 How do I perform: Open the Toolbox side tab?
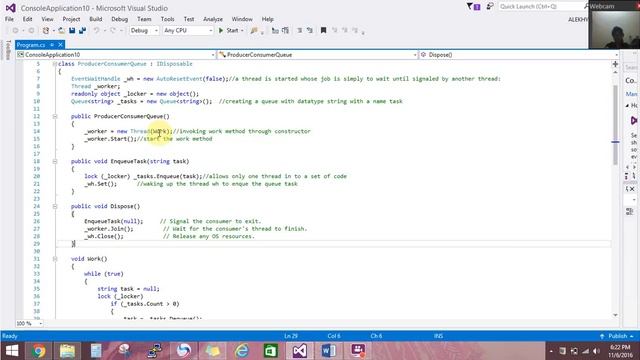[8, 50]
